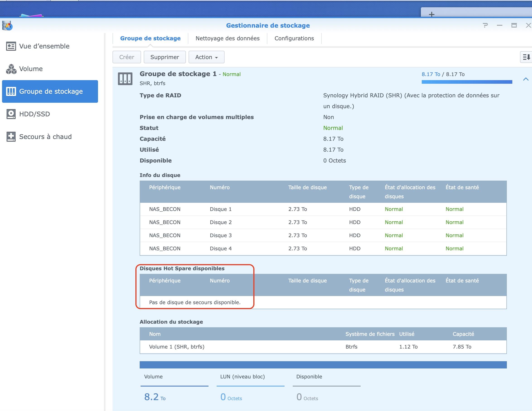Click the sort order icon button
Viewport: 532px width, 411px height.
[526, 57]
